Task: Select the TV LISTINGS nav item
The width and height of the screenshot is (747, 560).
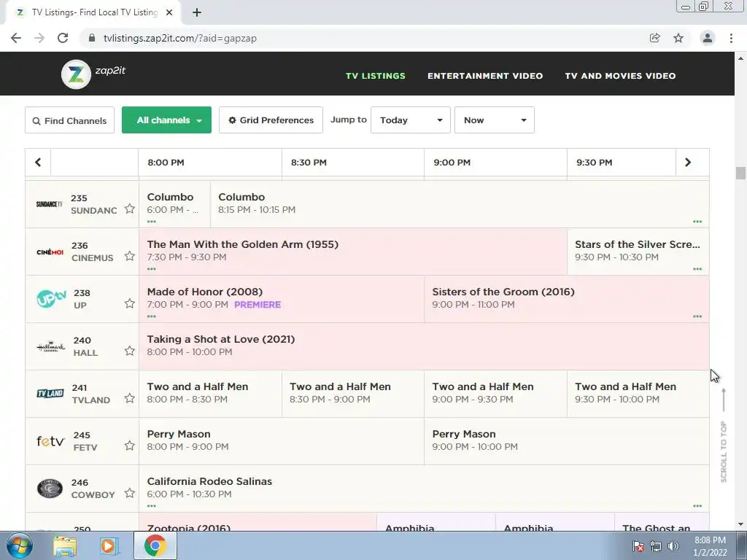Action: point(376,76)
